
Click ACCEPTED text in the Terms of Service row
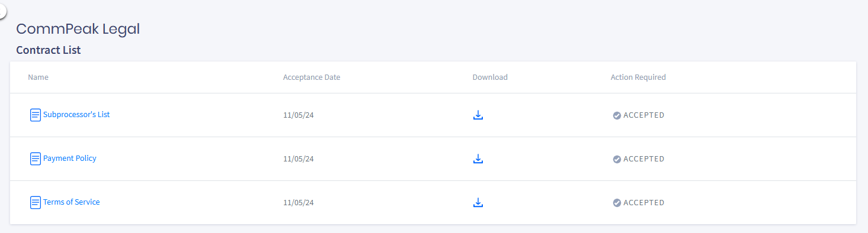[x=644, y=203]
